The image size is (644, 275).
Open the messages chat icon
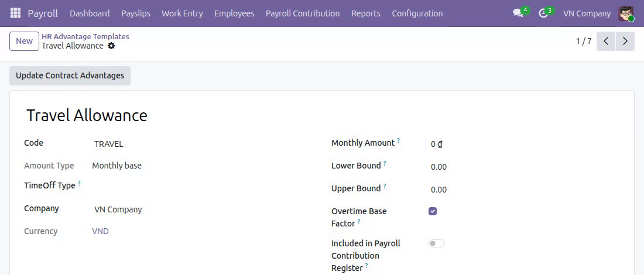pos(518,13)
